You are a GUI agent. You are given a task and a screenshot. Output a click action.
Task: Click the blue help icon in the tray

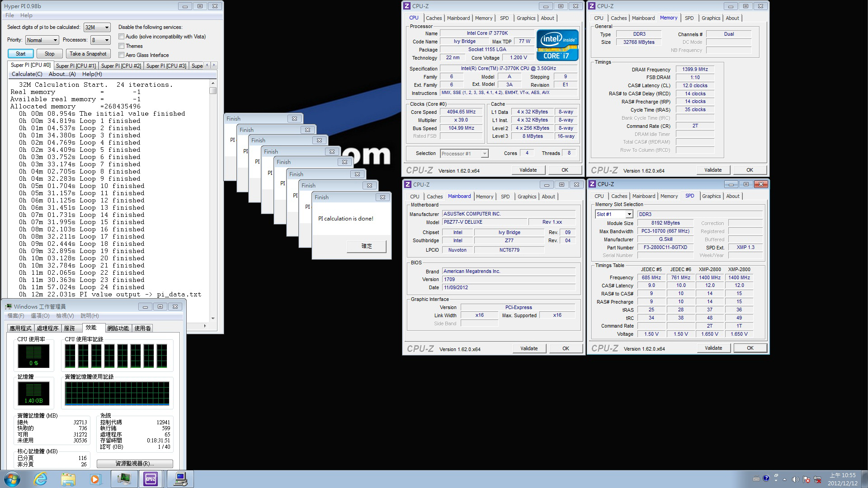coord(766,479)
